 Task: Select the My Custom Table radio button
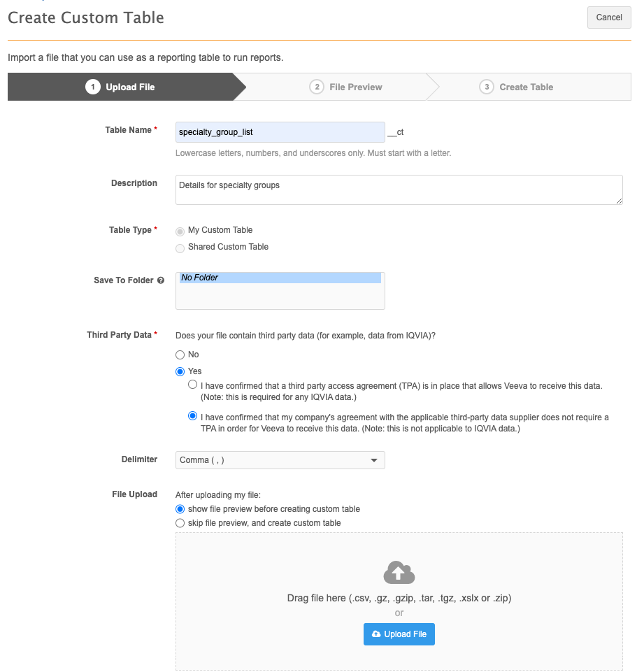[x=180, y=231]
